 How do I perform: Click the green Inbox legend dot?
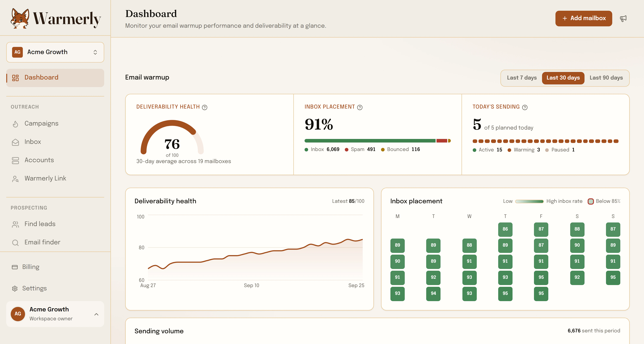[x=306, y=150]
